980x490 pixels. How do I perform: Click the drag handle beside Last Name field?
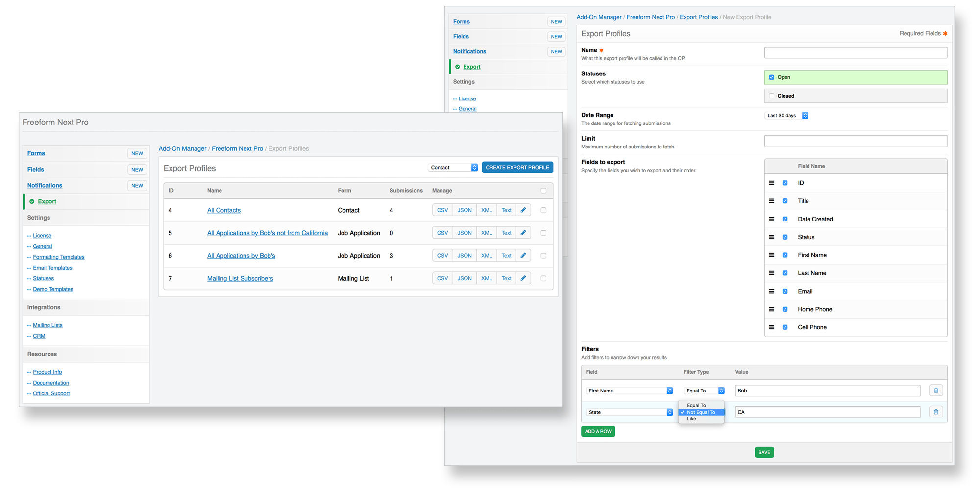[772, 273]
